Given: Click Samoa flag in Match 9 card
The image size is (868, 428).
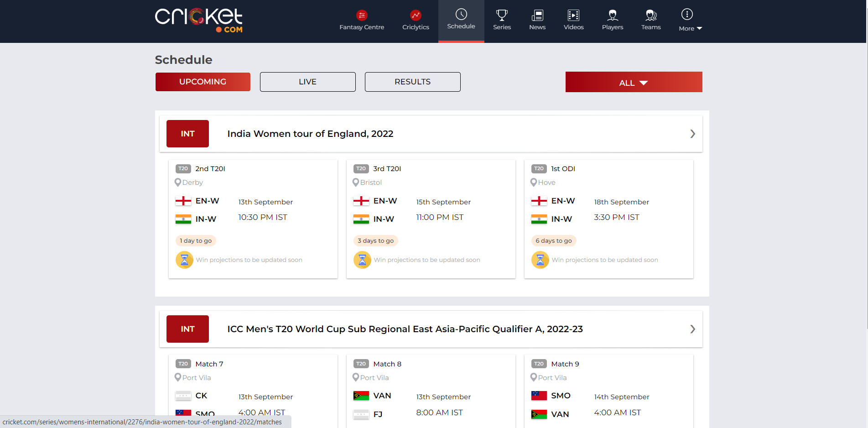Looking at the screenshot, I should pyautogui.click(x=539, y=396).
